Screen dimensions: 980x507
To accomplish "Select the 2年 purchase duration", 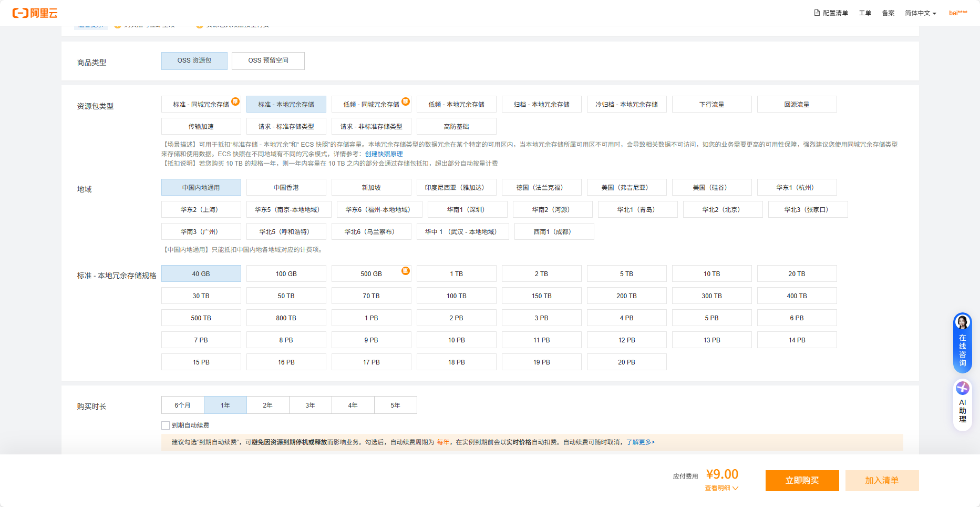I will pos(267,405).
